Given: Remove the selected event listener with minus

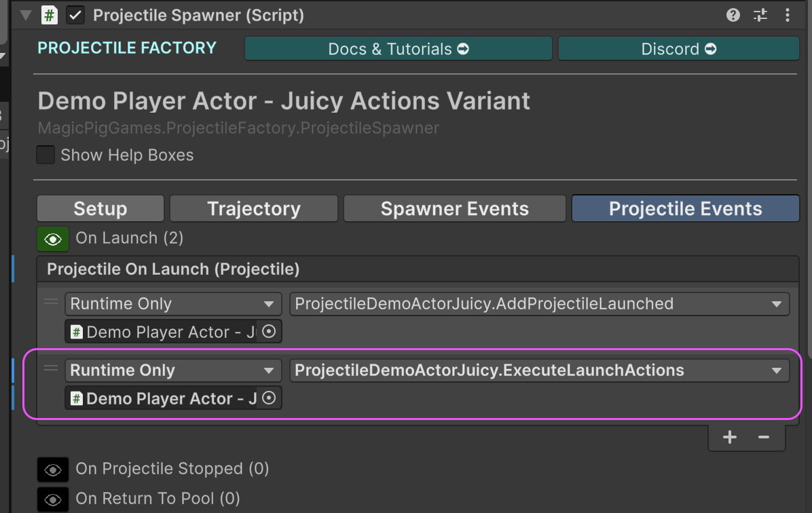Looking at the screenshot, I should click(x=764, y=437).
